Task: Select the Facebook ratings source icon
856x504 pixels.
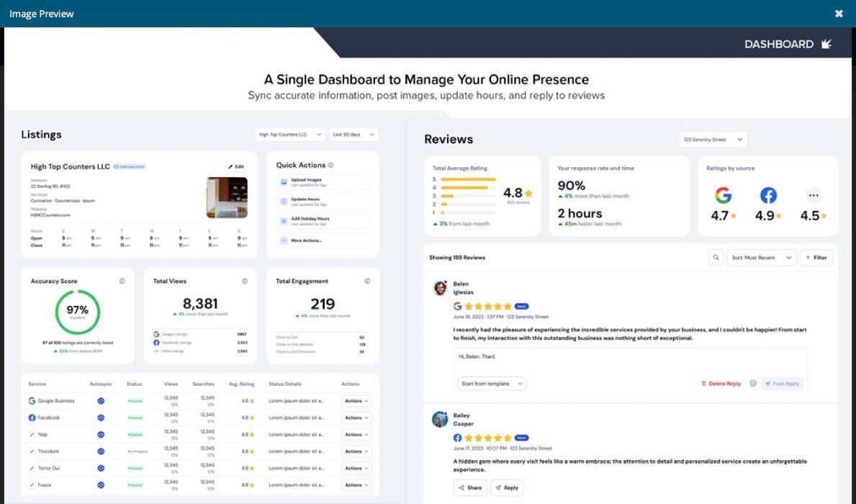Action: (x=768, y=195)
